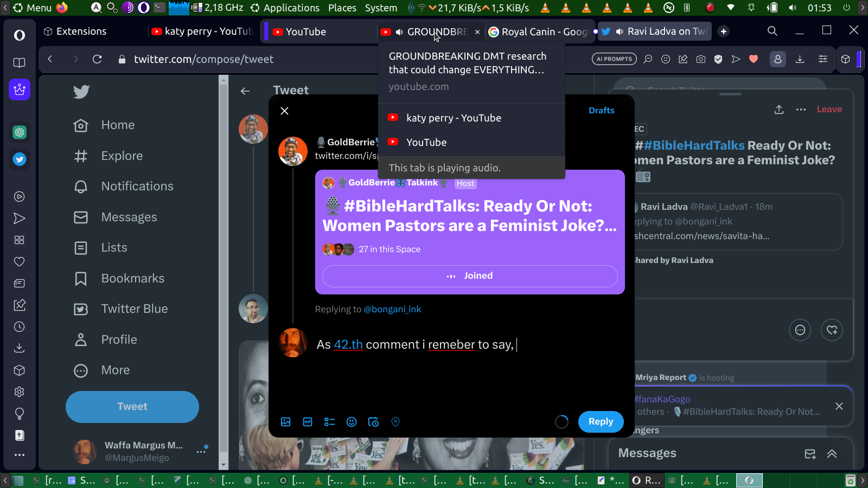Open the three-dot sidebar setup menu
The height and width of the screenshot is (488, 868).
[x=20, y=455]
